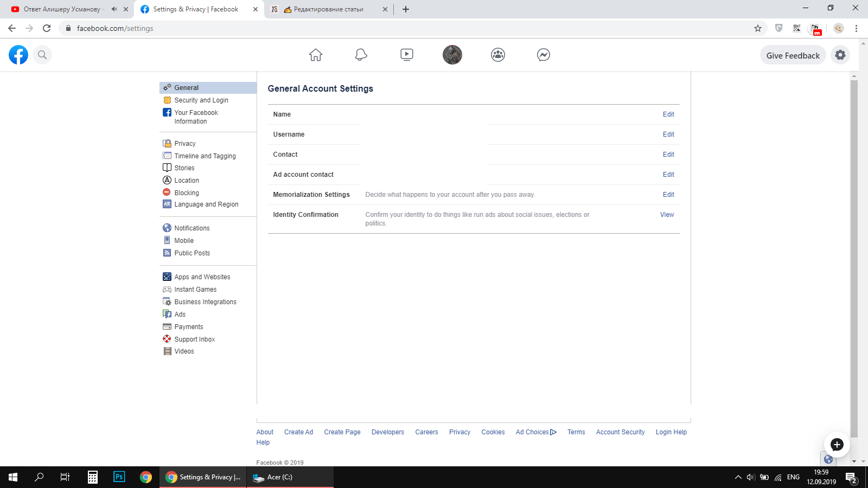Screen dimensions: 868x488
Task: Open Business Integrations settings
Action: click(205, 302)
